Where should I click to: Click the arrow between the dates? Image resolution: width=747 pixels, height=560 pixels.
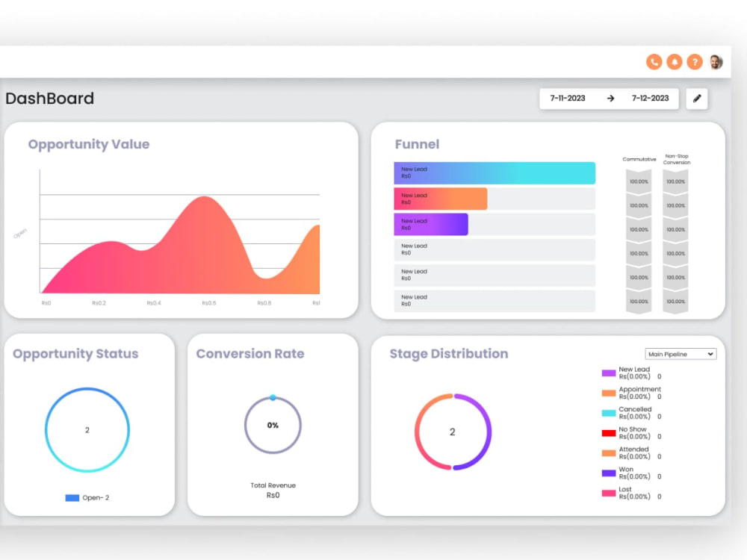tap(610, 99)
